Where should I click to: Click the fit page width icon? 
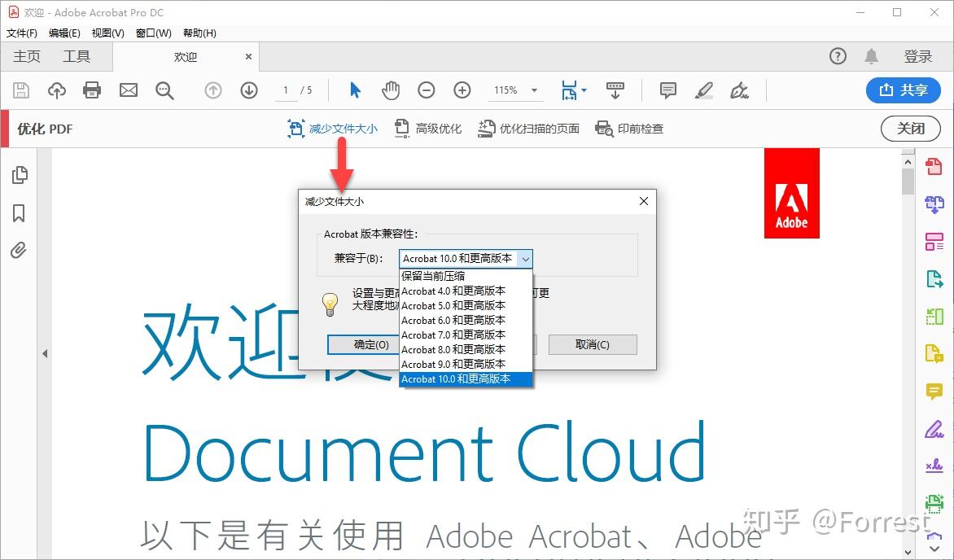pos(569,90)
